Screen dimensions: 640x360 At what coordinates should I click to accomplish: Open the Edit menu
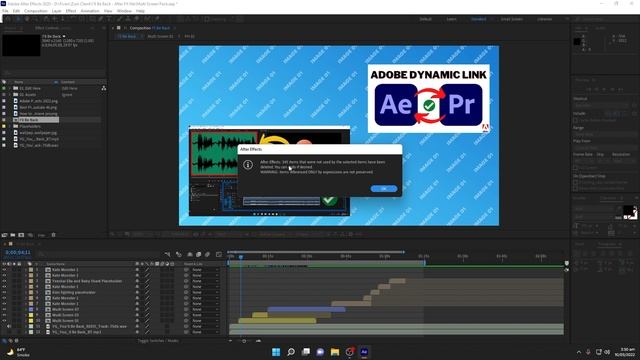tap(16, 11)
